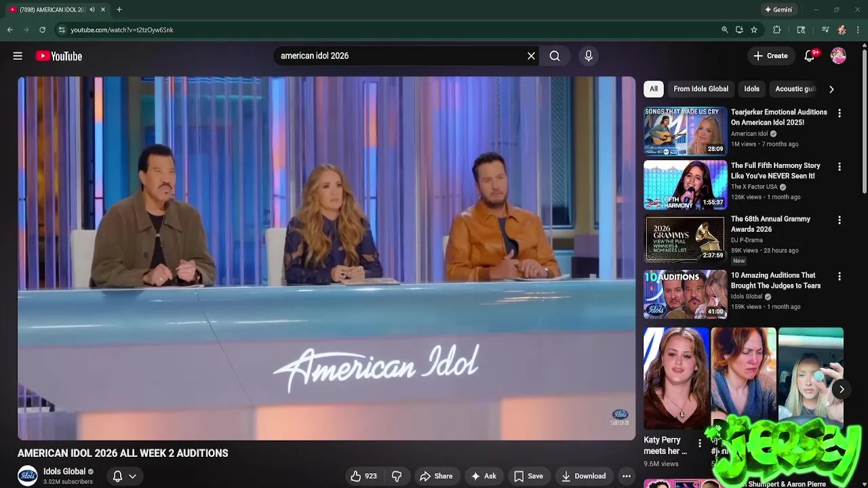Show next filter chips with arrow

[x=831, y=89]
